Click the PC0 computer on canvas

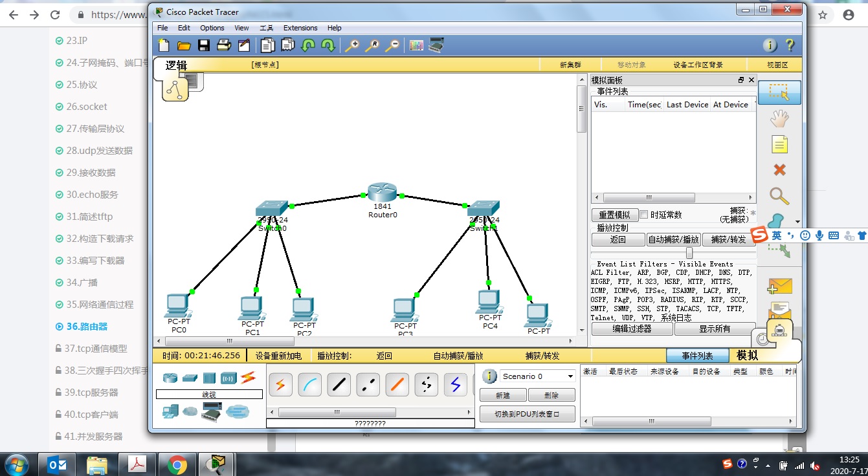point(178,305)
